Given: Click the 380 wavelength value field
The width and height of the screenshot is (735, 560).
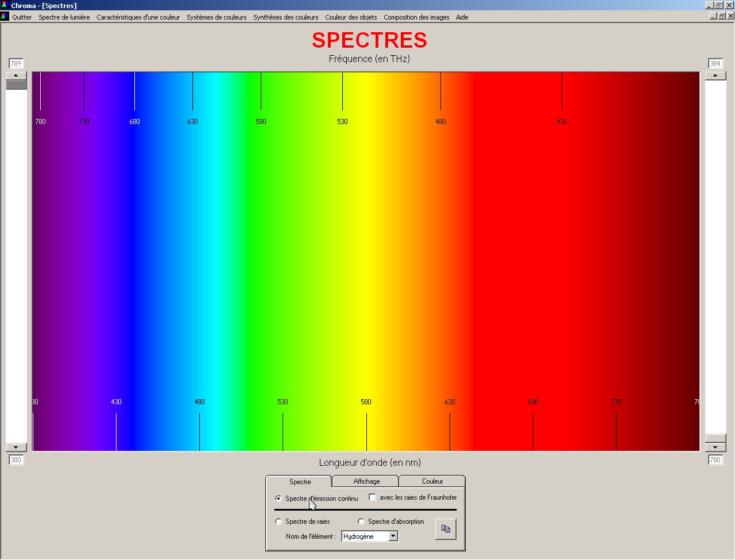Looking at the screenshot, I should pos(16,460).
